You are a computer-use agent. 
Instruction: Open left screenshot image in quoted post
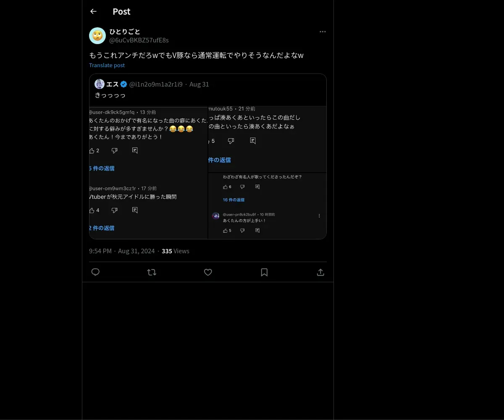click(148, 173)
